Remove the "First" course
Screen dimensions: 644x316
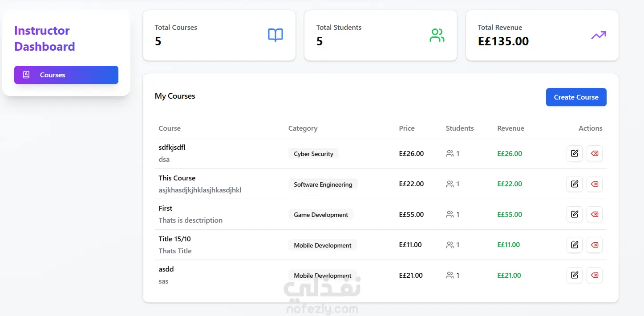click(x=594, y=214)
